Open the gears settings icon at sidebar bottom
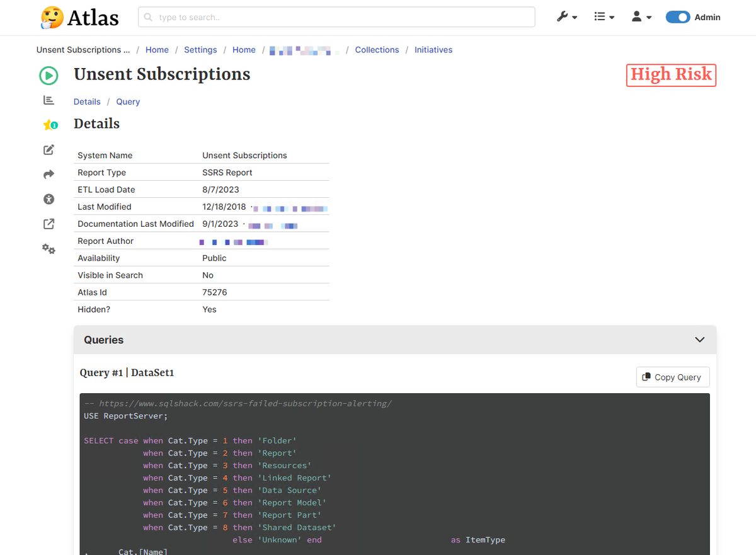756x555 pixels. pyautogui.click(x=49, y=248)
